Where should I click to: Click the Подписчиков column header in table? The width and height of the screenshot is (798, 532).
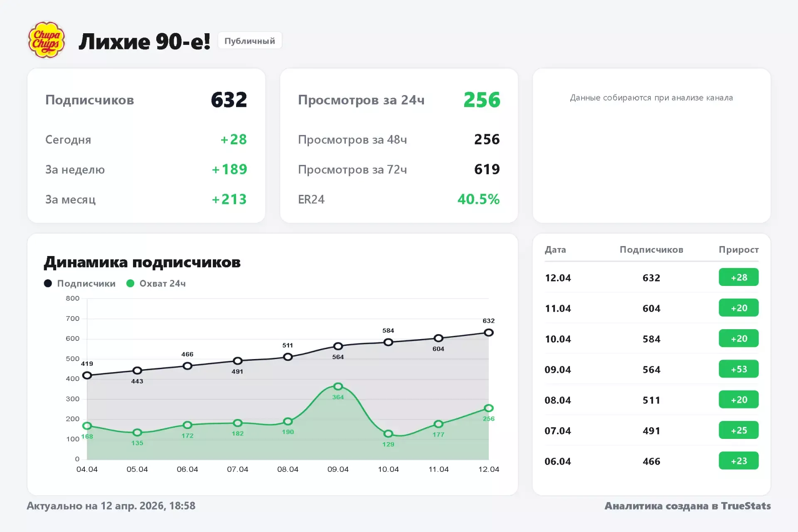click(x=651, y=250)
